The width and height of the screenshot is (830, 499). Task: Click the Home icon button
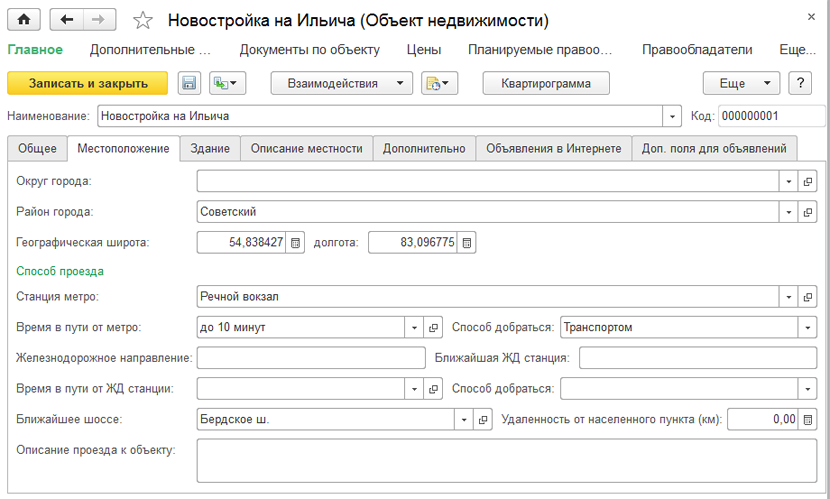pos(23,20)
